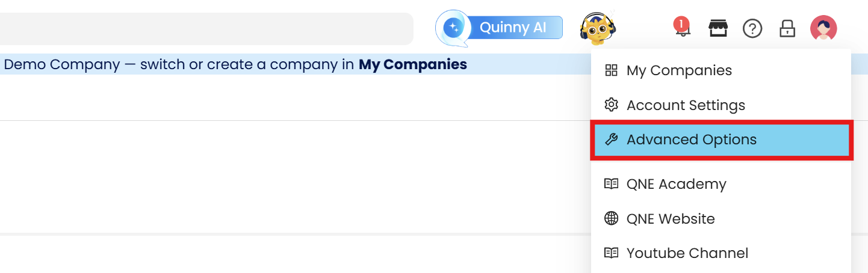Image resolution: width=868 pixels, height=273 pixels.
Task: Click the help question mark icon
Action: 752,28
